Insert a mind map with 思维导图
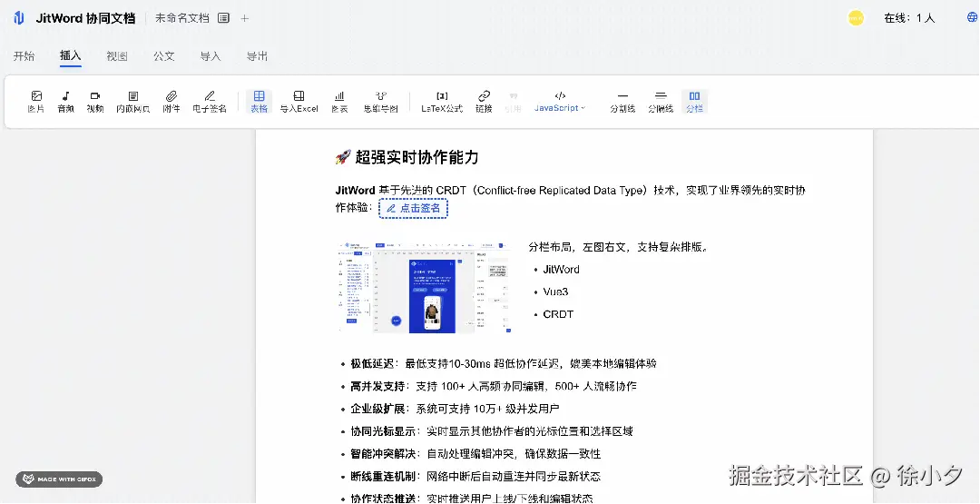This screenshot has height=504, width=980. point(380,102)
